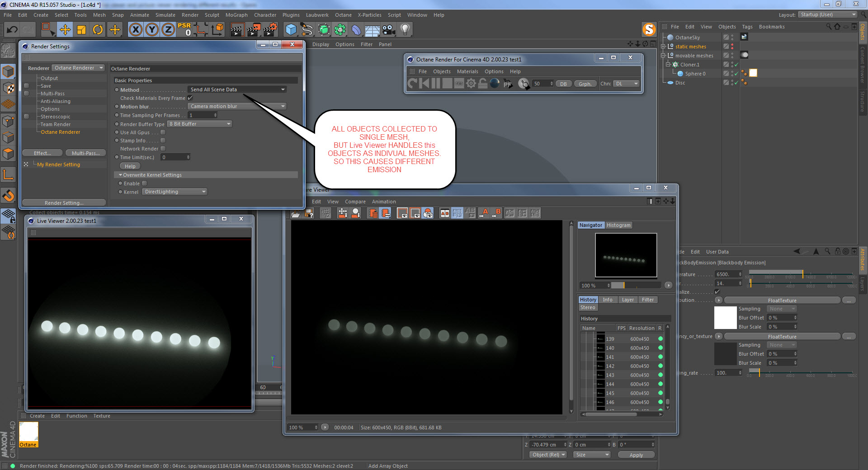Viewport: 868px width, 470px height.
Task: Click the PSR reset icon
Action: point(184,30)
